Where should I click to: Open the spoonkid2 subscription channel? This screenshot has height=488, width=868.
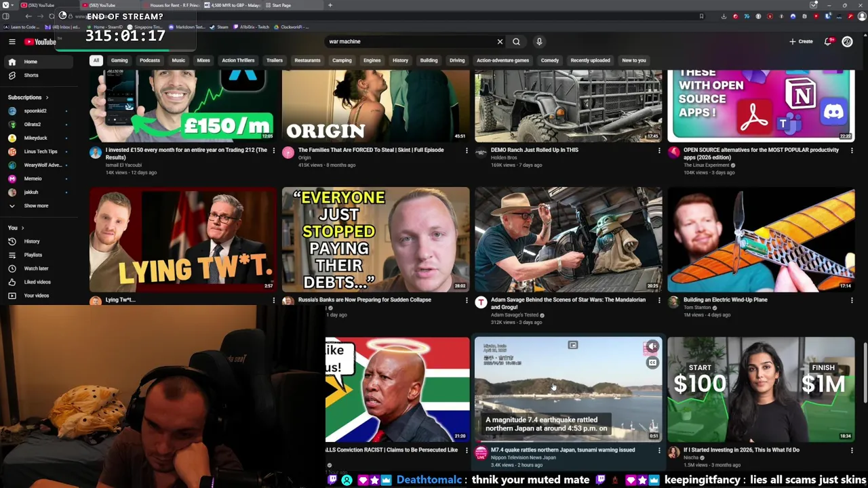(35, 110)
